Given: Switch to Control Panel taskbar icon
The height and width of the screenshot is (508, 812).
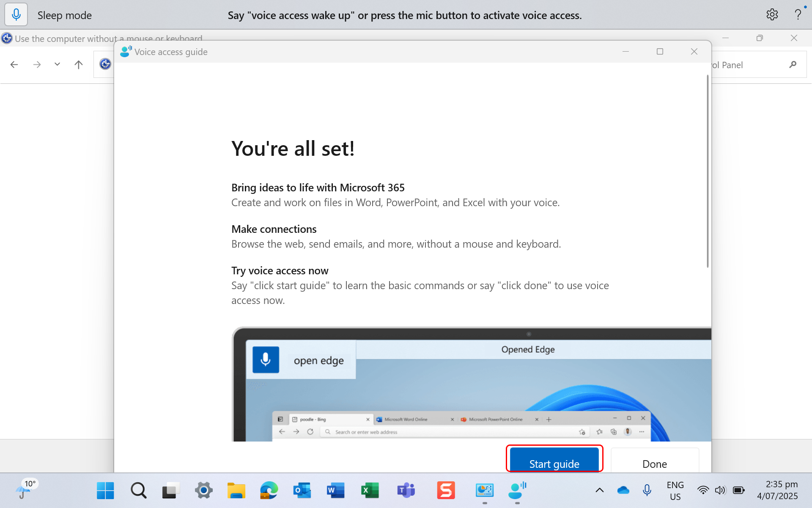Looking at the screenshot, I should pos(485,491).
